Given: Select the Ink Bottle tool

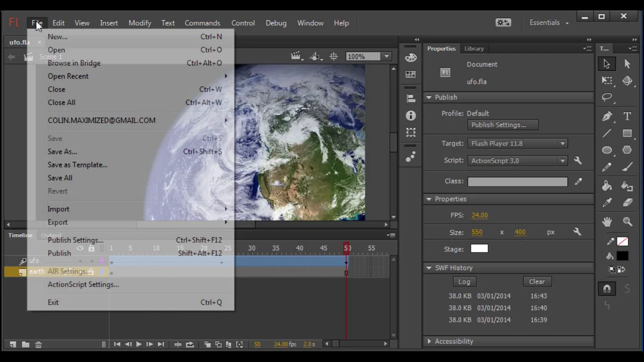Looking at the screenshot, I should 627,186.
